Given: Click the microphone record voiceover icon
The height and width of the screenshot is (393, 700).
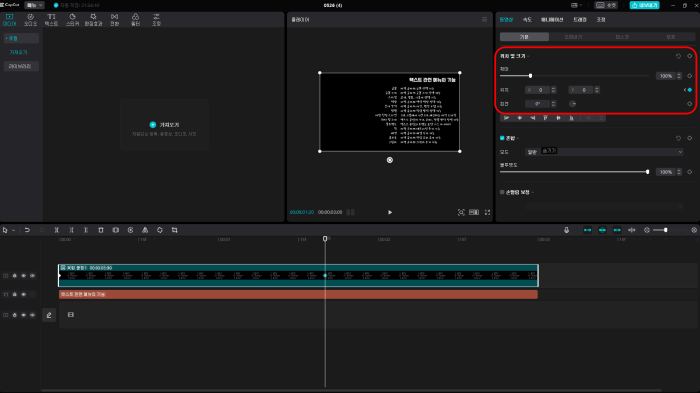Looking at the screenshot, I should click(567, 230).
